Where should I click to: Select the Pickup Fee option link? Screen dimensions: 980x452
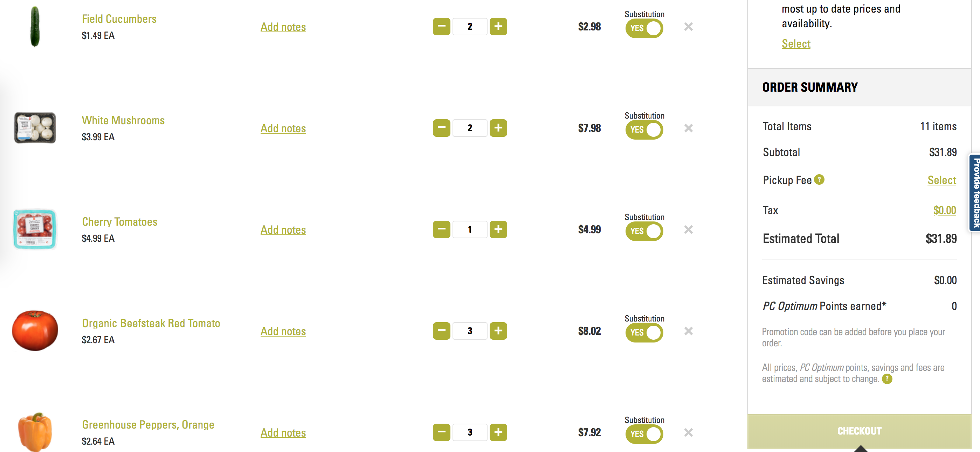coord(941,180)
